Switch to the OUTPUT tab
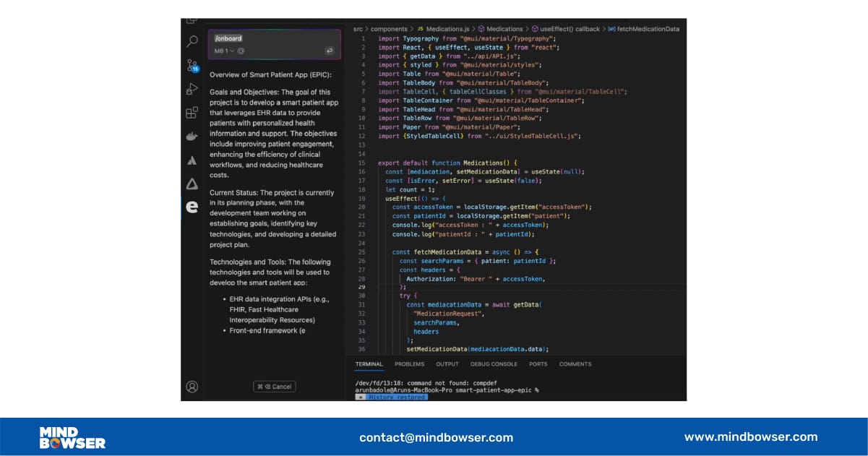 click(447, 364)
